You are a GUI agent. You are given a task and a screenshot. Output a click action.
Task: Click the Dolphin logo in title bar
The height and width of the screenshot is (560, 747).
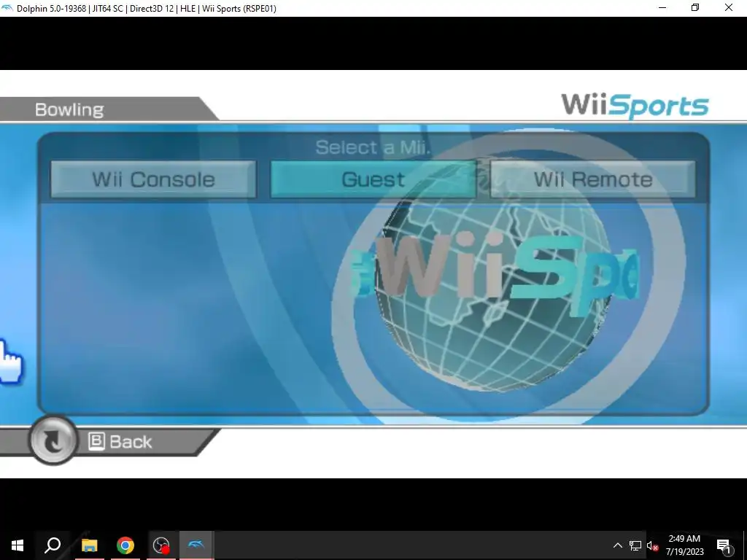coord(7,8)
